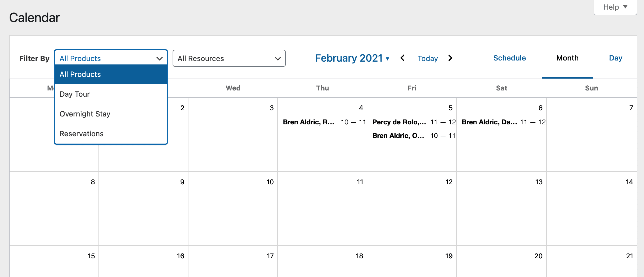Open the Help panel
This screenshot has width=644, height=277.
tap(615, 7)
